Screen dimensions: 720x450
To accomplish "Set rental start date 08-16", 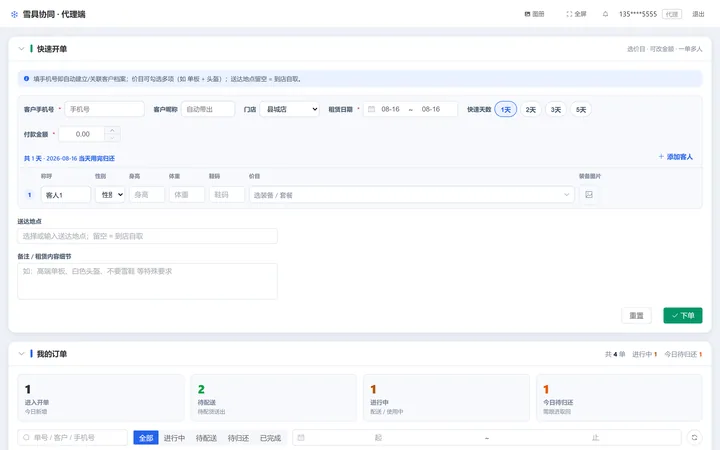I will tap(390, 109).
